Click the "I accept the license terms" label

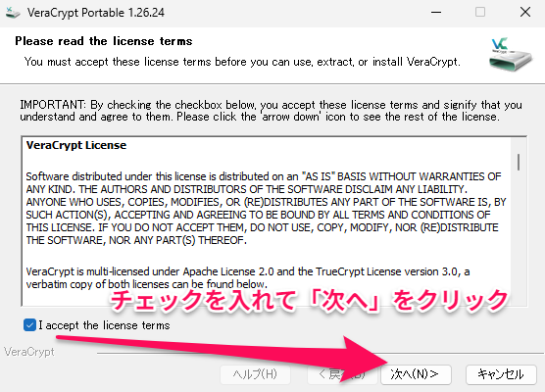point(104,325)
